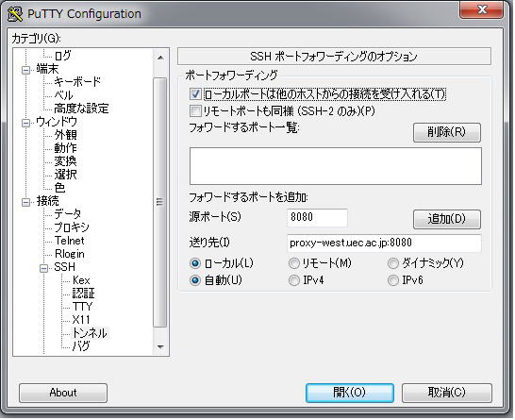Choose the IPv4 radio option
The width and height of the screenshot is (515, 420).
(294, 280)
